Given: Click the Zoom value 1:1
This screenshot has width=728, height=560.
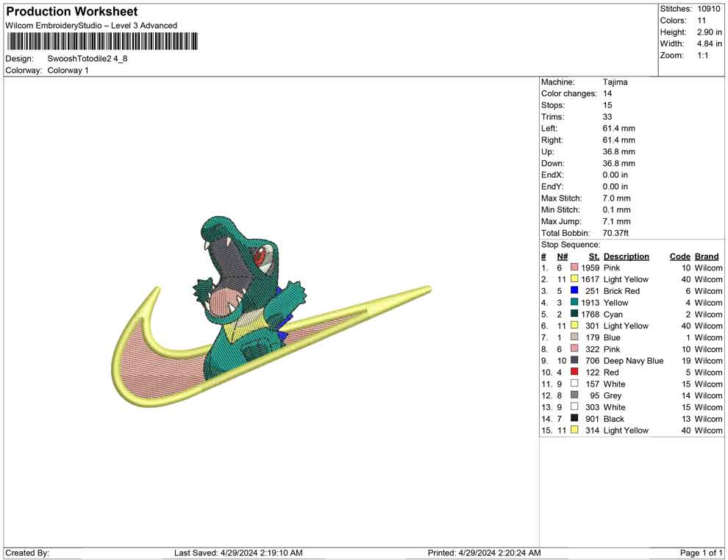Looking at the screenshot, I should tap(702, 55).
